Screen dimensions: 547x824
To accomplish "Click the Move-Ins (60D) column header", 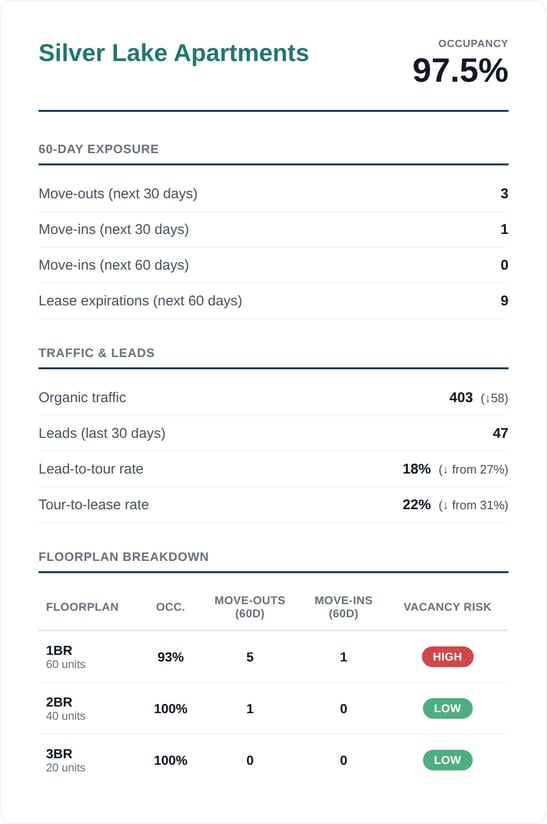I will click(343, 607).
